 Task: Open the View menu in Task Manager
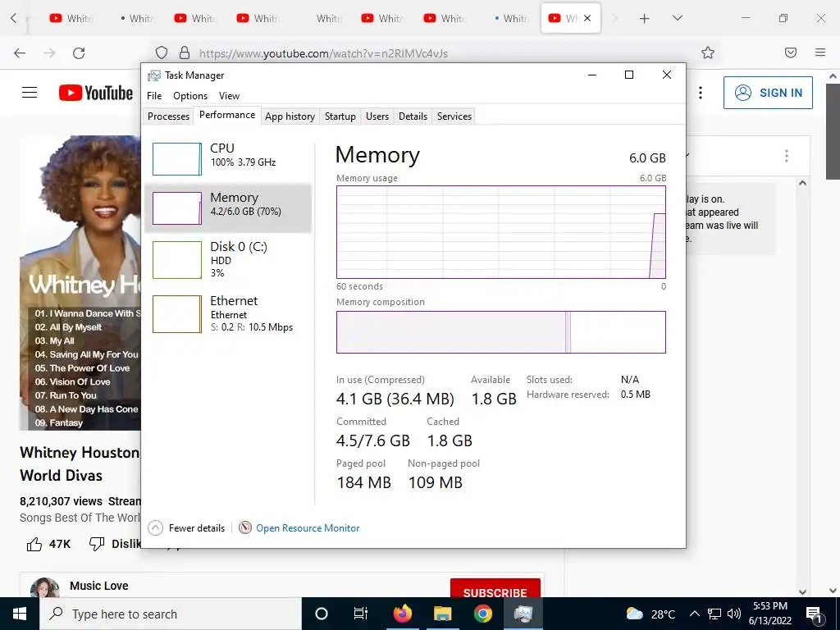(x=230, y=96)
